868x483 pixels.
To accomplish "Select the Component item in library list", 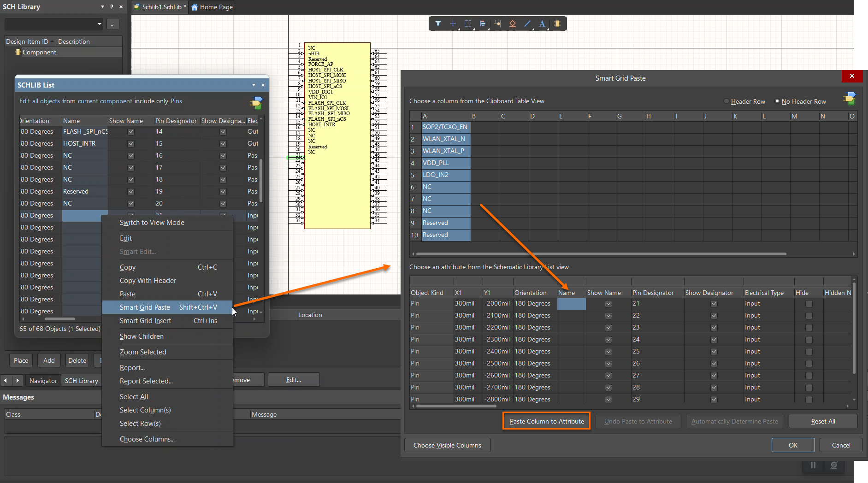I will (x=39, y=53).
